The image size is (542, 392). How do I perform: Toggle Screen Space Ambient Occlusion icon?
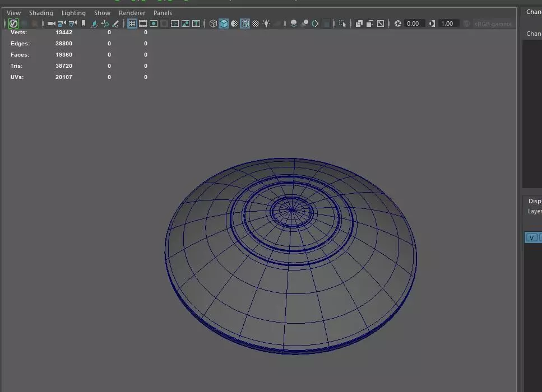tap(294, 24)
